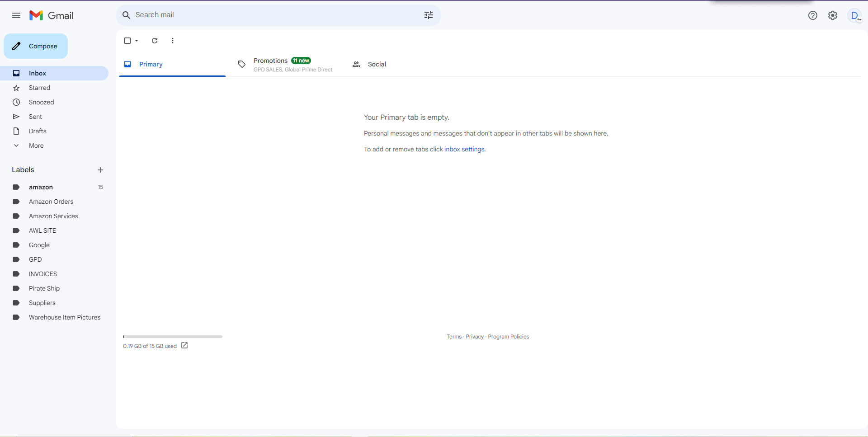This screenshot has height=437, width=868.
Task: Click the Gmail logo
Action: 52,15
